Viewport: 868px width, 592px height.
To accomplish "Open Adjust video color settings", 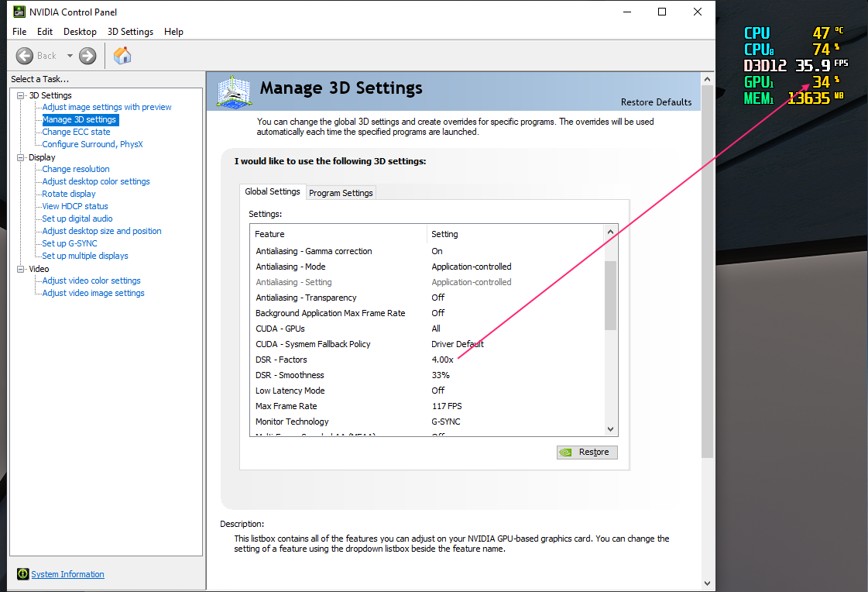I will [x=91, y=281].
